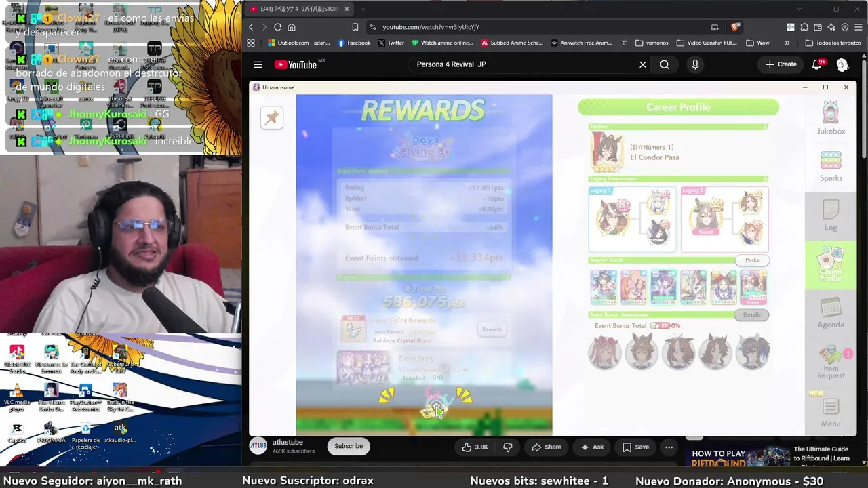Open VLC media player desktop shortcut
The width and height of the screenshot is (868, 488).
click(x=17, y=397)
